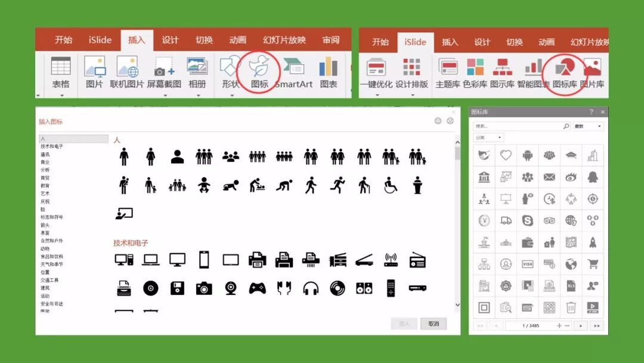Click the minus zoom button in 图标库
The width and height of the screenshot is (644, 363).
pos(567,325)
